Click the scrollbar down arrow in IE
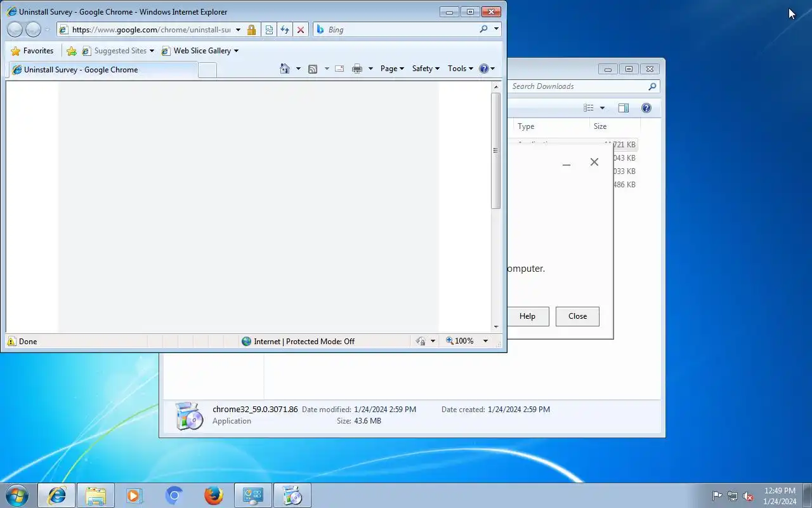Image resolution: width=812 pixels, height=508 pixels. (496, 326)
